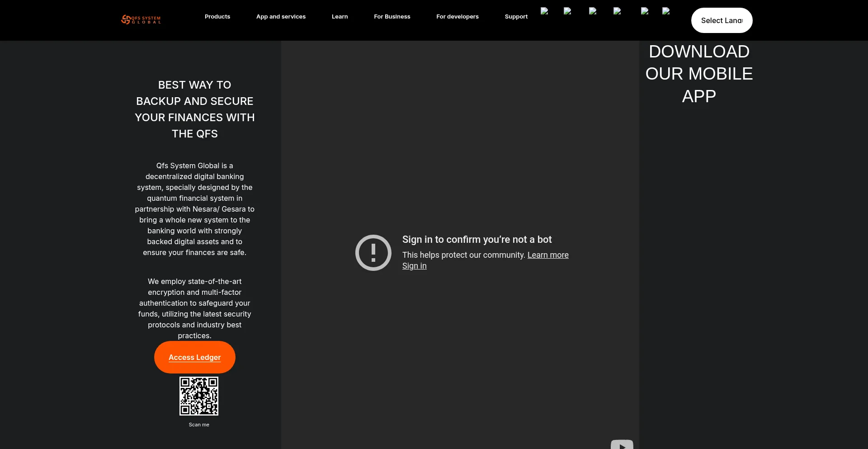Expand the Select Language dropdown

click(722, 20)
